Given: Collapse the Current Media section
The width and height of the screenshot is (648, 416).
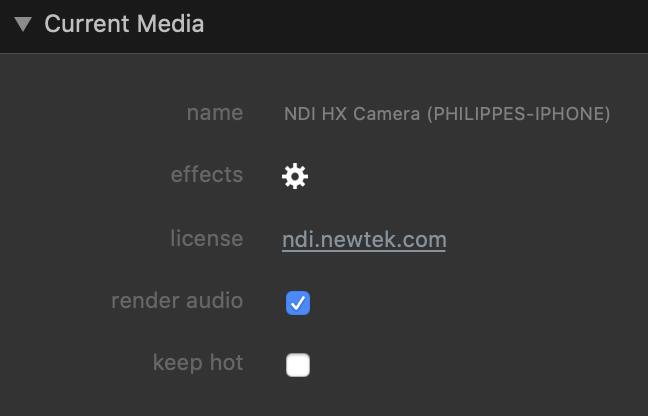Looking at the screenshot, I should click(23, 24).
